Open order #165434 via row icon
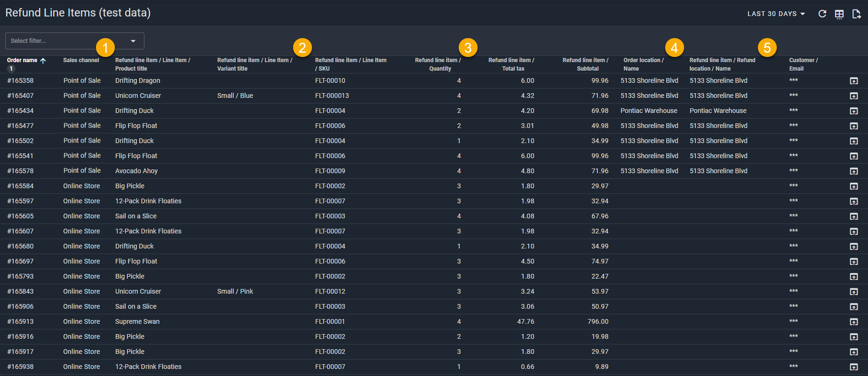Image resolution: width=868 pixels, height=376 pixels. pyautogui.click(x=853, y=111)
